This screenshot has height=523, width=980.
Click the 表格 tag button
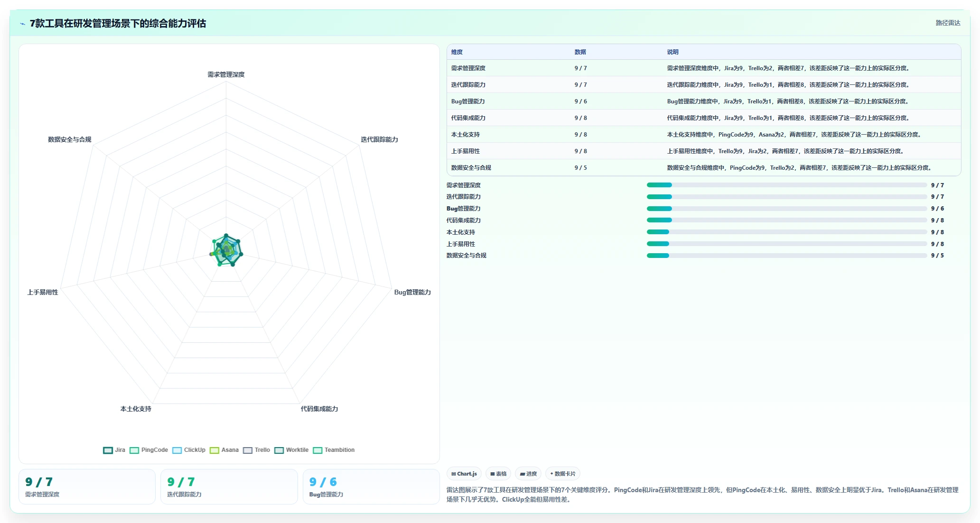pos(498,474)
